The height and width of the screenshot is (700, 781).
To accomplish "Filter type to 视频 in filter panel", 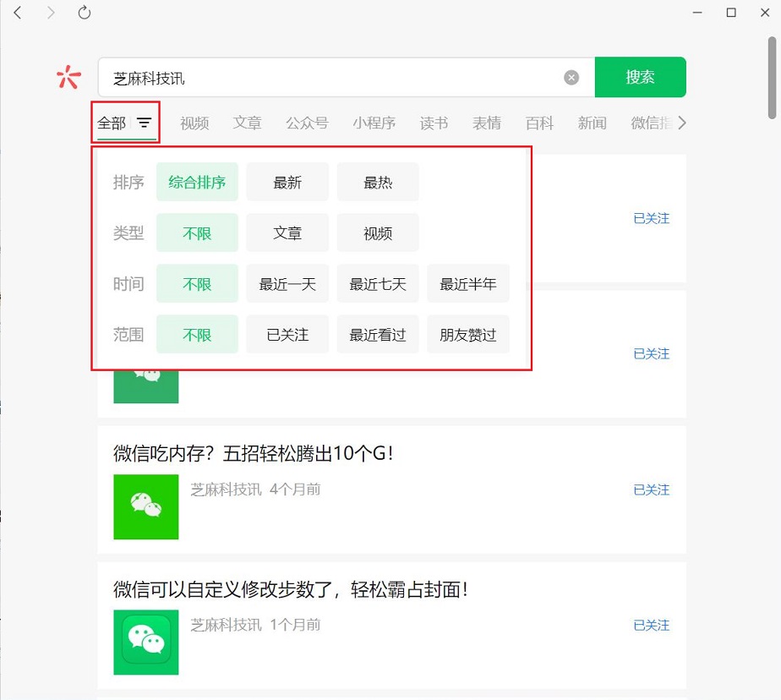I will (378, 232).
